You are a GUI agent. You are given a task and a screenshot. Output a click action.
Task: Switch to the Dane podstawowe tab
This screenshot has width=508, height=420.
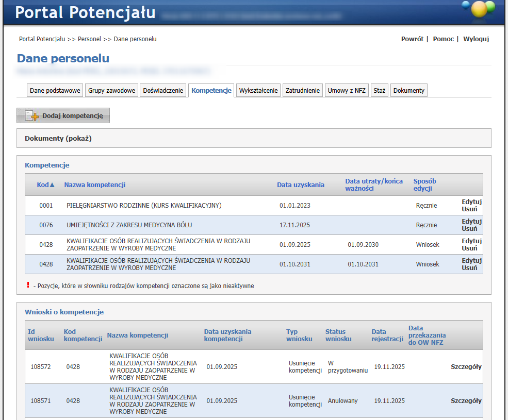click(x=55, y=91)
